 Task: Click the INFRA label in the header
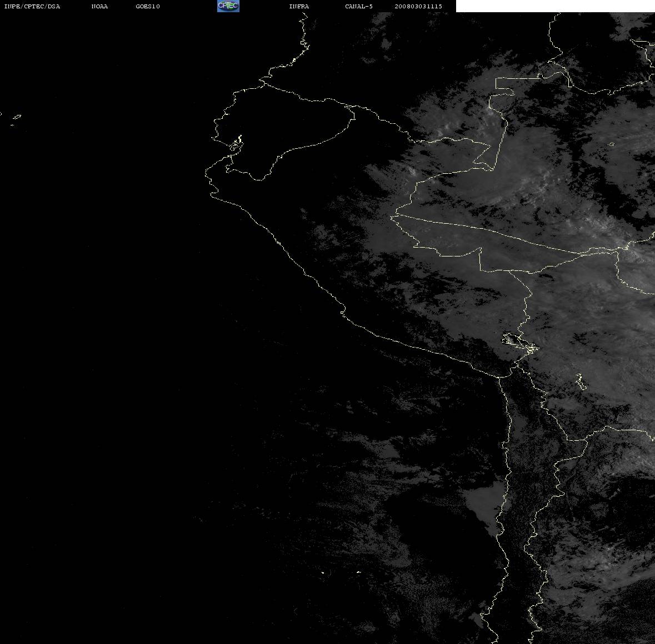click(x=299, y=6)
